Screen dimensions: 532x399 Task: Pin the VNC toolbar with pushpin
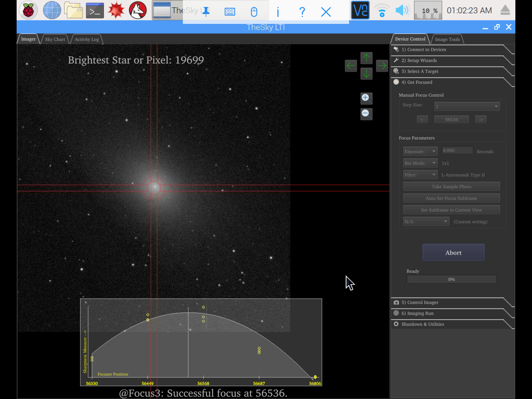tap(206, 12)
